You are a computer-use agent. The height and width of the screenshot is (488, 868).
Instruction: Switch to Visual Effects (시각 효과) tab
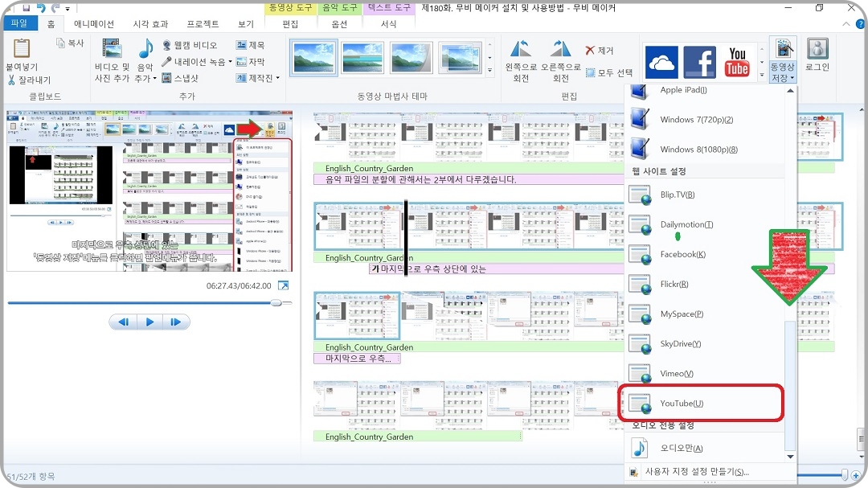click(x=150, y=24)
